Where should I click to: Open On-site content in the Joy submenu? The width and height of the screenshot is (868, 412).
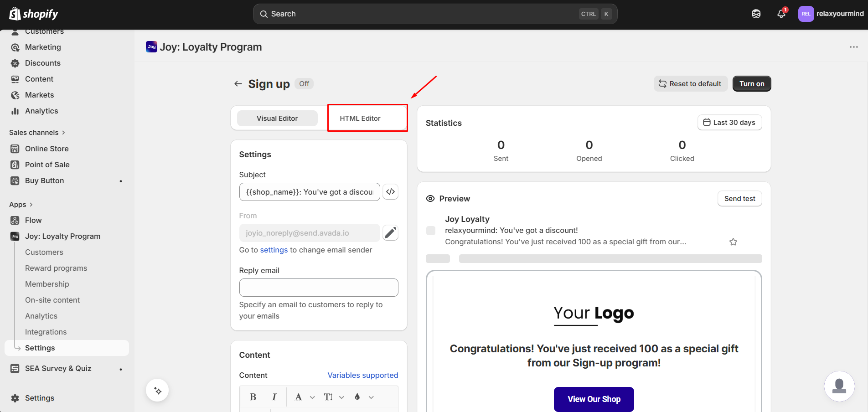coord(52,300)
